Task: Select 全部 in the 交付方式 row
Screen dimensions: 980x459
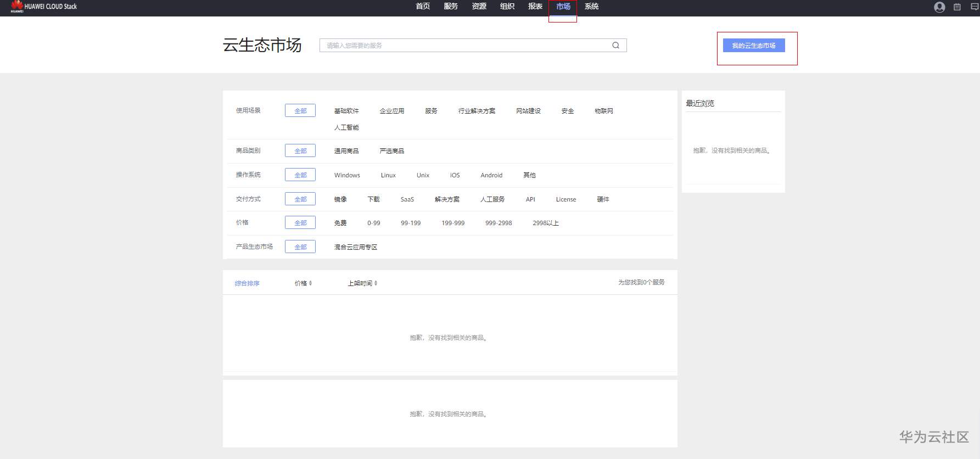Action: pyautogui.click(x=300, y=199)
